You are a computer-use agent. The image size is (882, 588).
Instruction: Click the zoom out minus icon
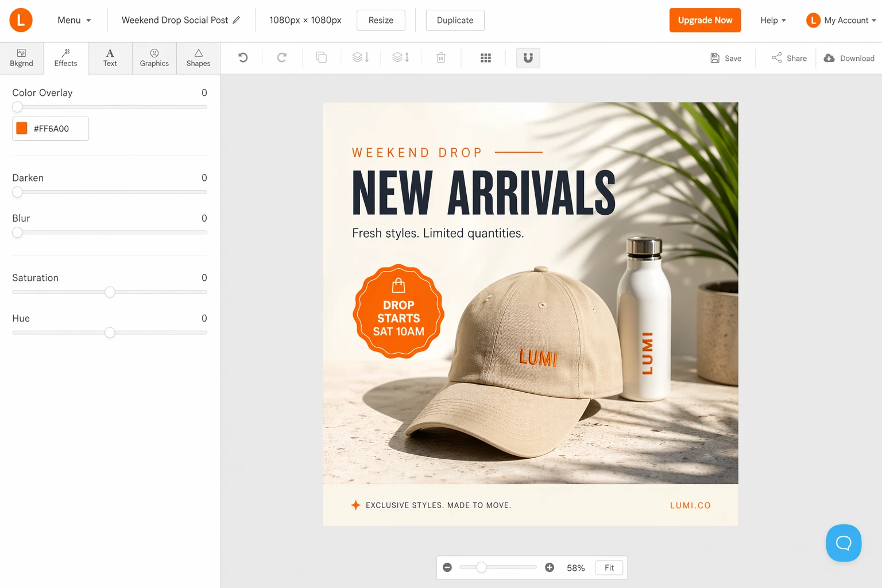point(447,567)
